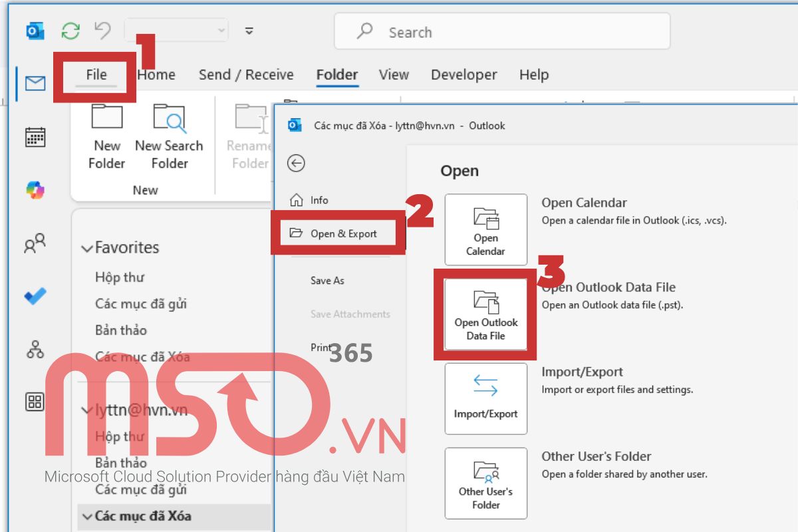This screenshot has height=532, width=798.
Task: Select Các mục đã Xóa under Favorites
Action: tap(142, 357)
